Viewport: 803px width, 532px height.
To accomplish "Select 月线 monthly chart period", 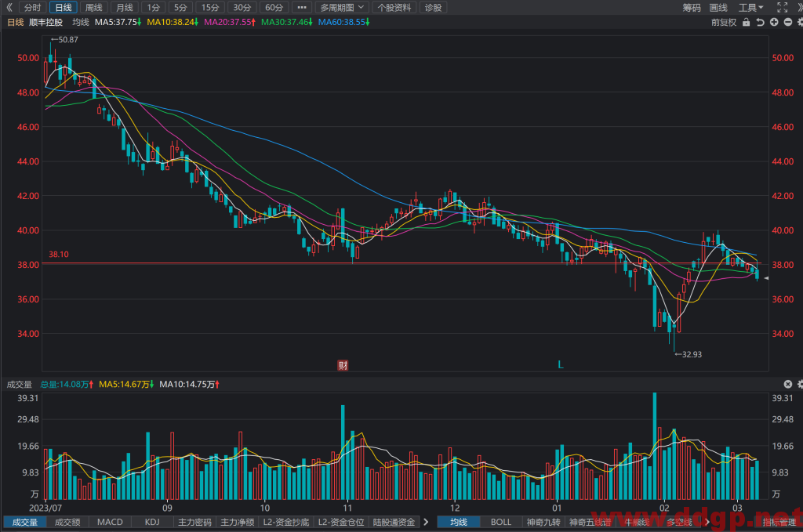I will tap(125, 7).
